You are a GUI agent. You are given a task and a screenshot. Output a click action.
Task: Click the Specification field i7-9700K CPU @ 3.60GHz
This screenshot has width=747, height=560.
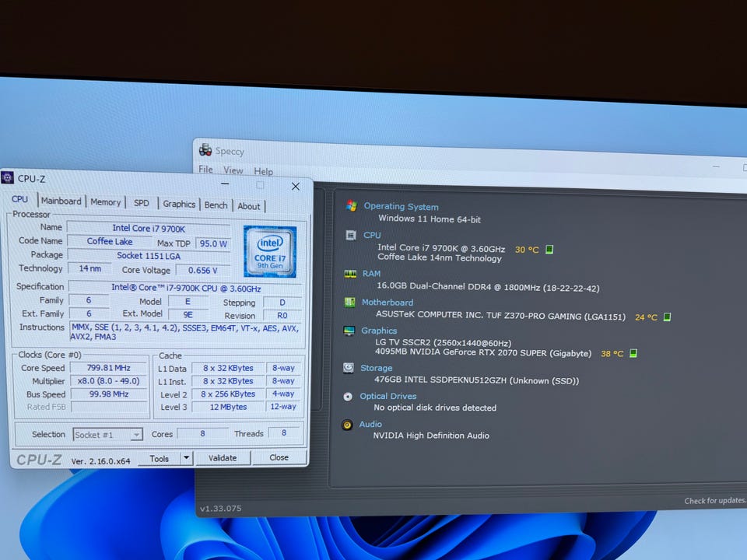pos(186,288)
